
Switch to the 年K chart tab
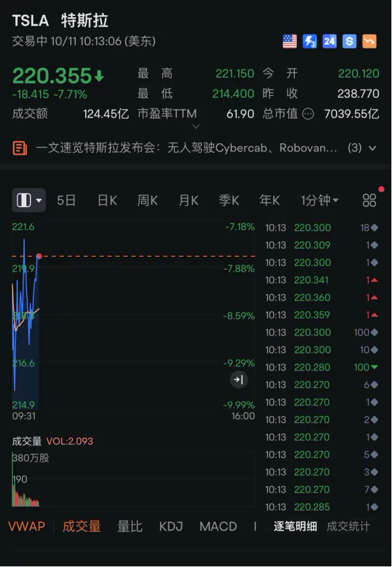[x=269, y=200]
